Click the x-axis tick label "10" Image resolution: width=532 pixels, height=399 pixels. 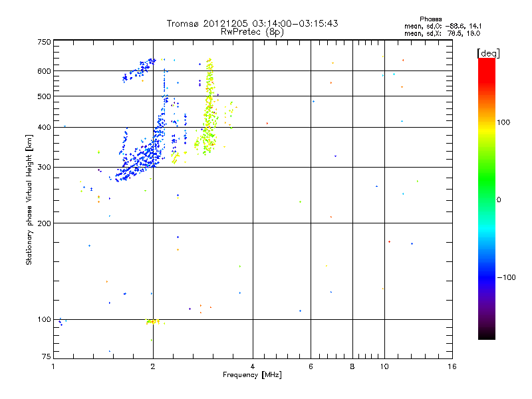coord(384,366)
